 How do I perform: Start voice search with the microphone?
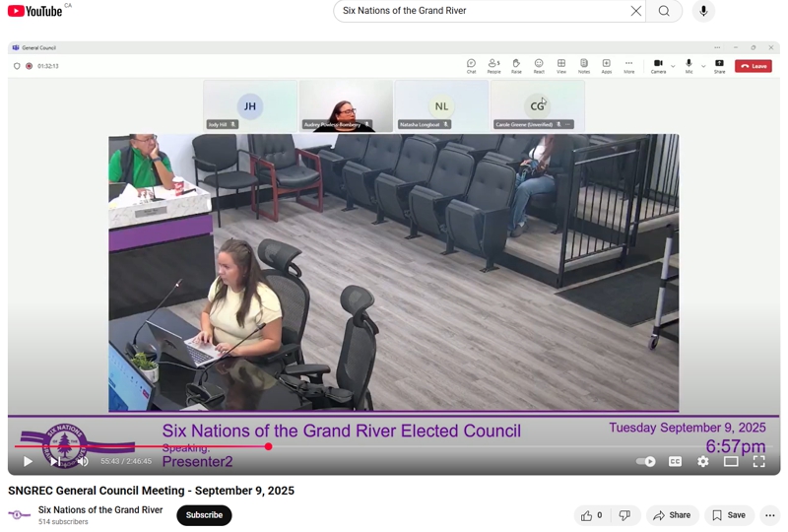coord(703,11)
